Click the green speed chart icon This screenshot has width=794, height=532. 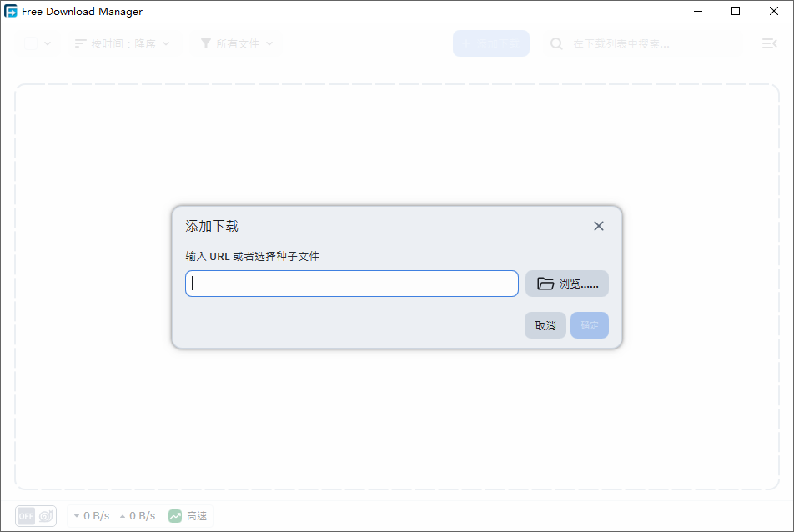[173, 515]
